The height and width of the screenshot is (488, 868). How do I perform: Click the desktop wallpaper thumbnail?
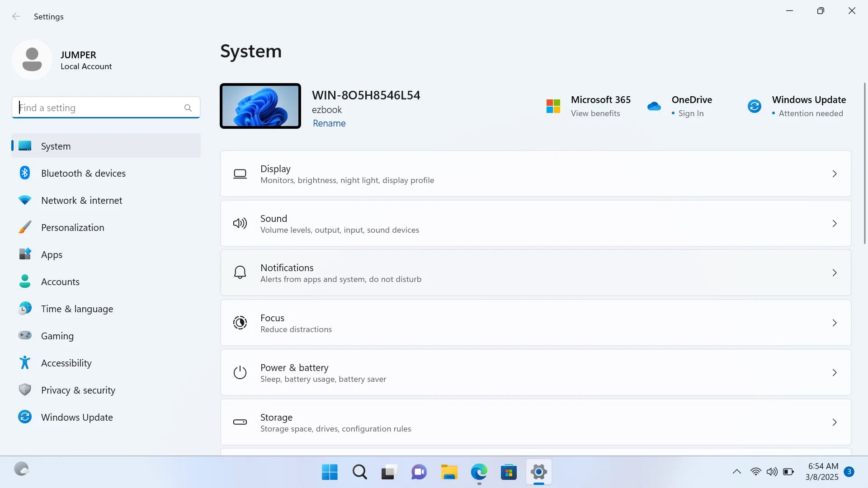pyautogui.click(x=260, y=106)
